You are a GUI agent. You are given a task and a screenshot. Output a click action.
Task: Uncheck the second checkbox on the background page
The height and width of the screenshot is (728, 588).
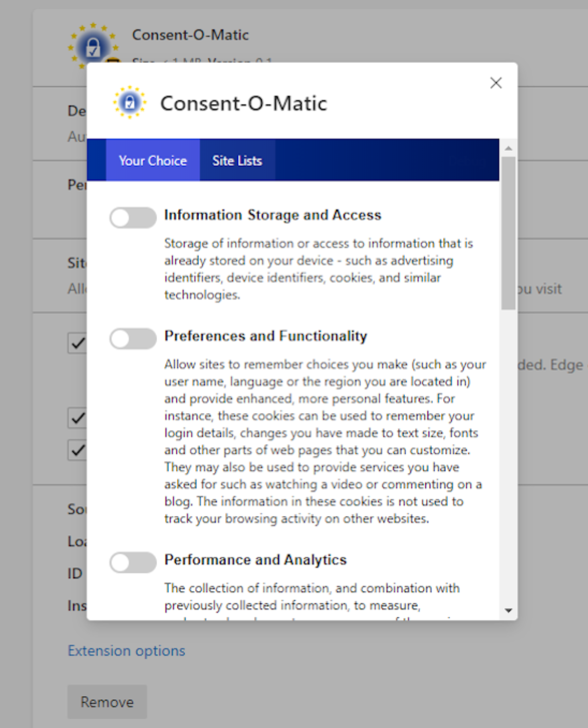(x=77, y=418)
